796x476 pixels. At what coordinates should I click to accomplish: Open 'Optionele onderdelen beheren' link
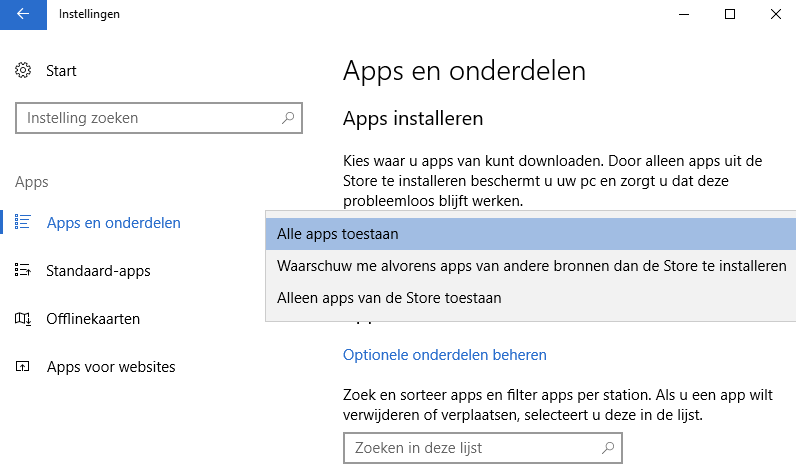[445, 355]
